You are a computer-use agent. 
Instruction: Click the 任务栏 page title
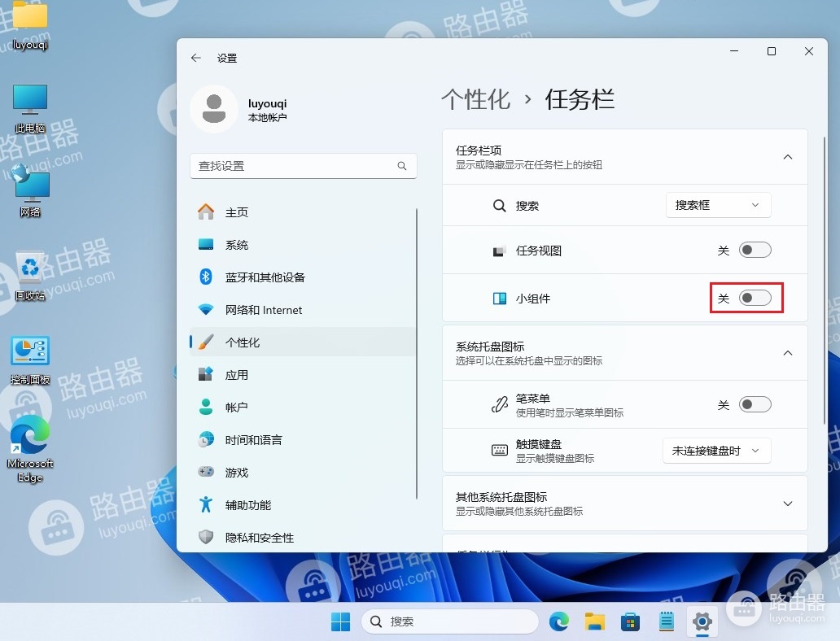580,99
